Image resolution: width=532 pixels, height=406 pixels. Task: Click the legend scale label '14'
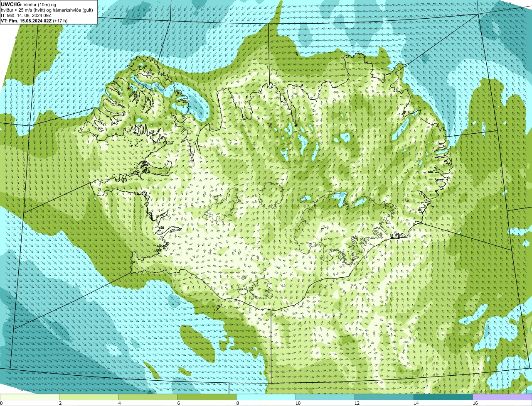[x=416, y=403]
